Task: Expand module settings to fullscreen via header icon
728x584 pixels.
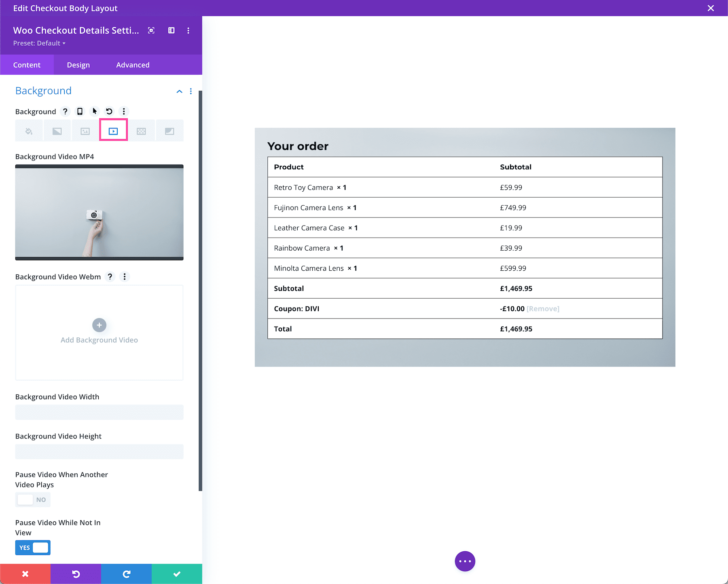Action: (x=151, y=30)
